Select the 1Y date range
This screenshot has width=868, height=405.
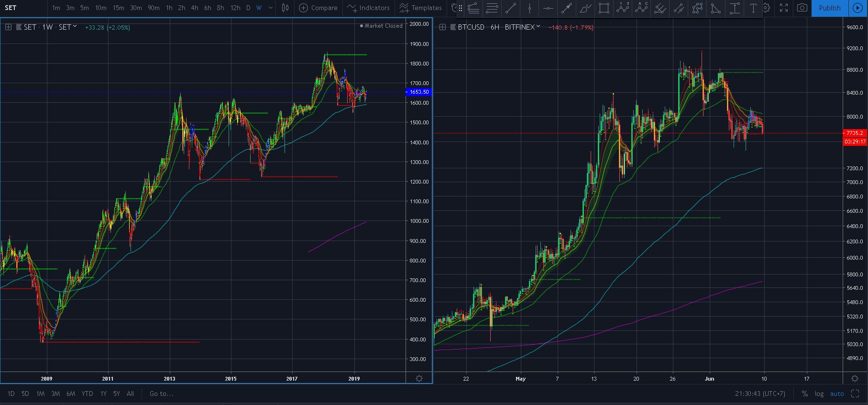click(103, 394)
